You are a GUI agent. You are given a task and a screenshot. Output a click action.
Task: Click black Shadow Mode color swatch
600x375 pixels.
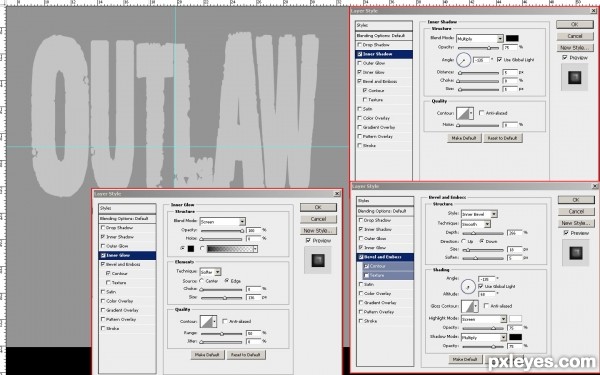click(515, 337)
